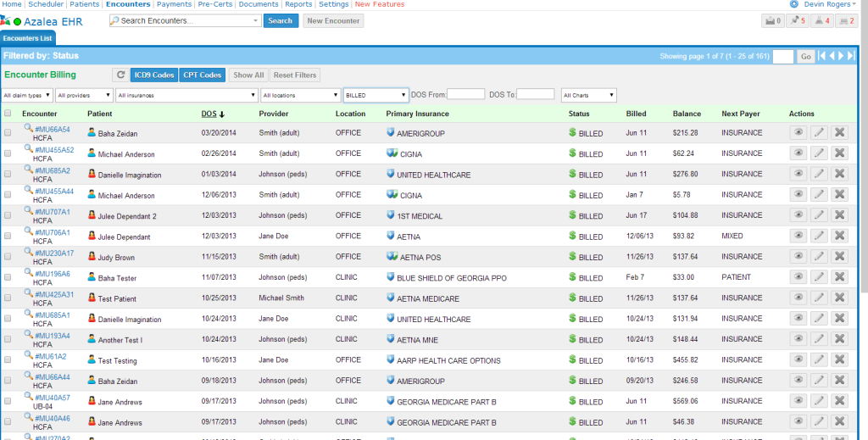
Task: Delete the Baha Zeidan 03/20/2014 encounter
Action: tap(839, 133)
